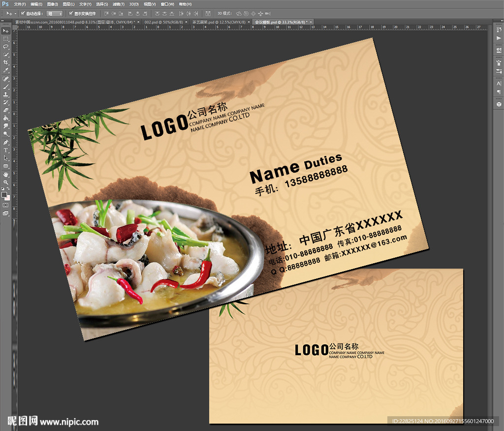Click the 3D rotate mode icon
Screen dimensions: 504x431
click(x=239, y=13)
